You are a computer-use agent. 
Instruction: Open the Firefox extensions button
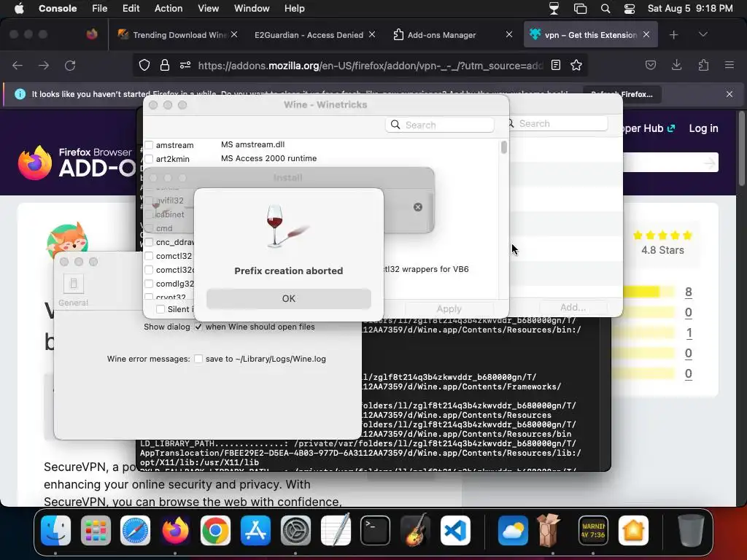coord(703,65)
